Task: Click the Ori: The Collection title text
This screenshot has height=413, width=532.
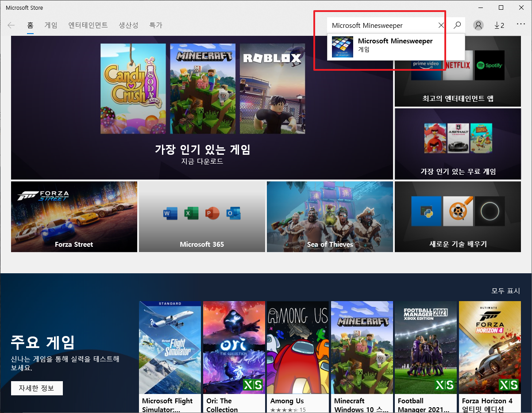Action: click(222, 405)
